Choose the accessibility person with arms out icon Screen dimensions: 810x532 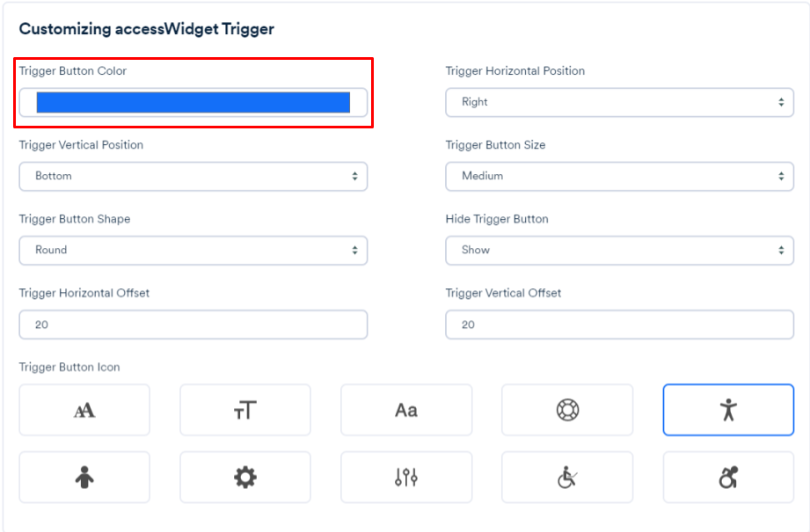[x=728, y=410]
